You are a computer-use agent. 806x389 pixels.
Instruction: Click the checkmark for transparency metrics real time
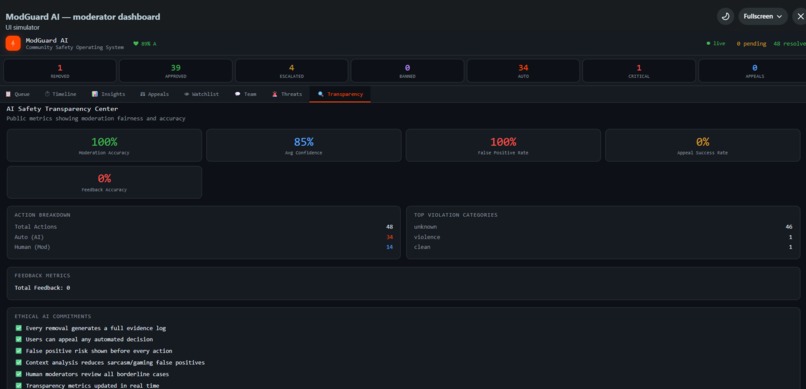(19, 385)
